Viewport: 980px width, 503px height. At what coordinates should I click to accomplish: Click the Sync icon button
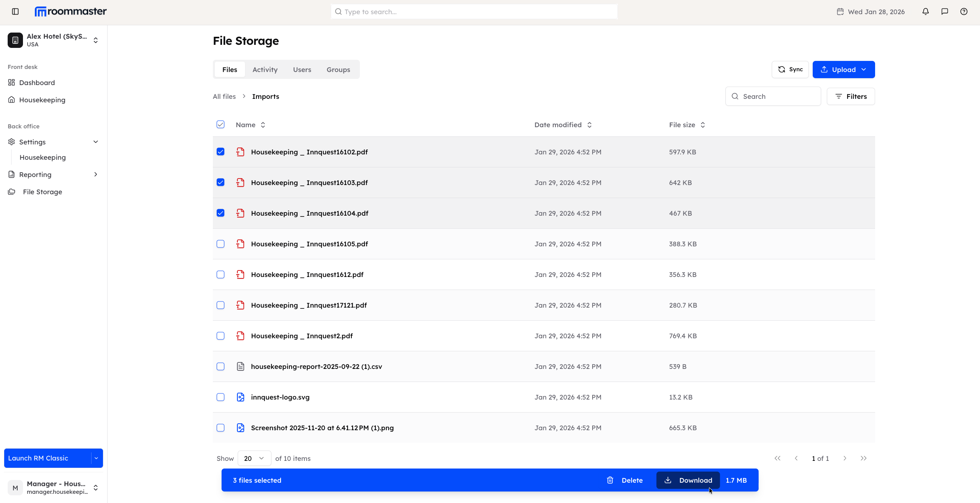pos(782,69)
